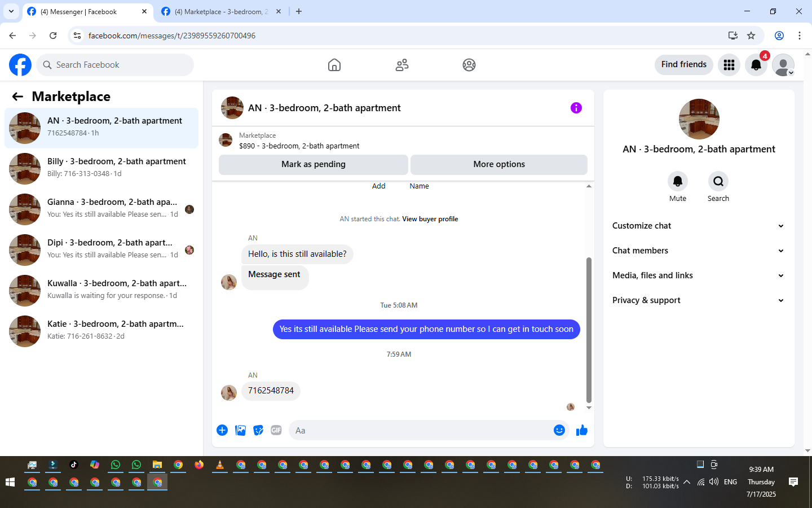Open the Friends page icon
Screen dimensions: 812x508
pyautogui.click(x=402, y=65)
